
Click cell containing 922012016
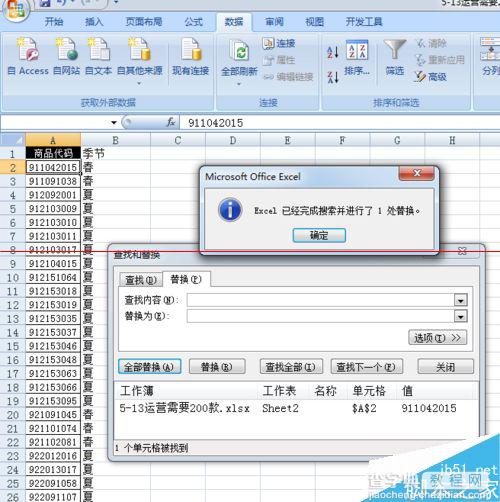click(x=53, y=456)
